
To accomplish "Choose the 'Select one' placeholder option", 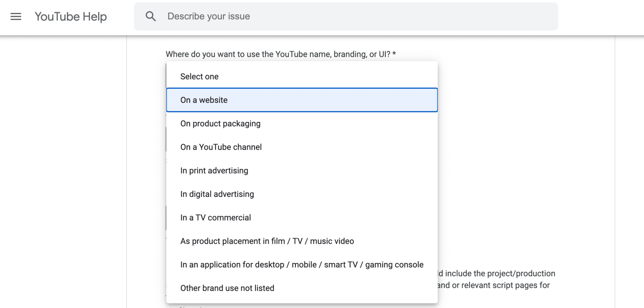I will (x=302, y=76).
